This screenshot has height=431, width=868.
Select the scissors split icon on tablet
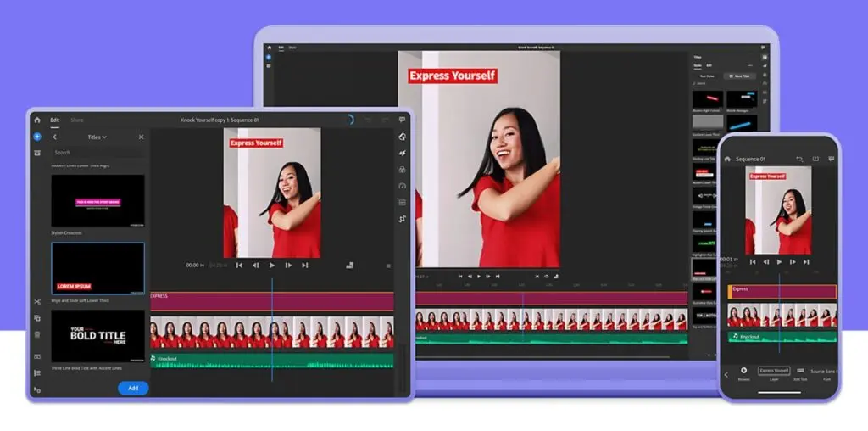(x=37, y=302)
